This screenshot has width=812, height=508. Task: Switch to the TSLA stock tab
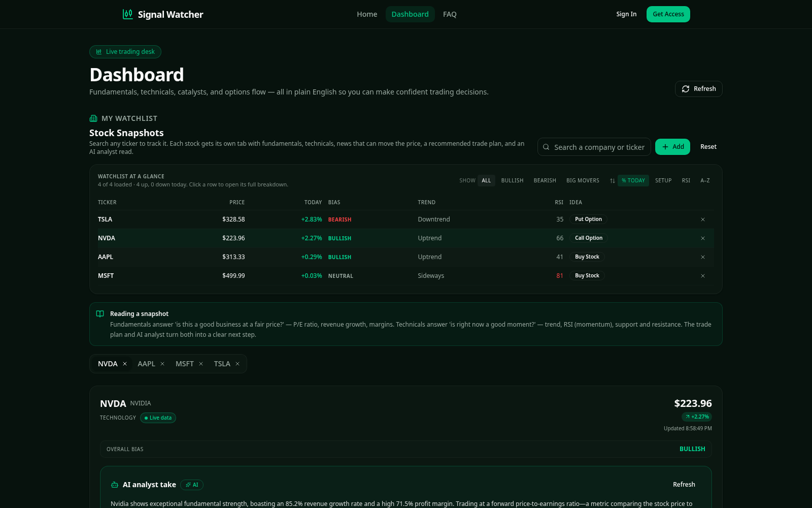click(x=222, y=364)
